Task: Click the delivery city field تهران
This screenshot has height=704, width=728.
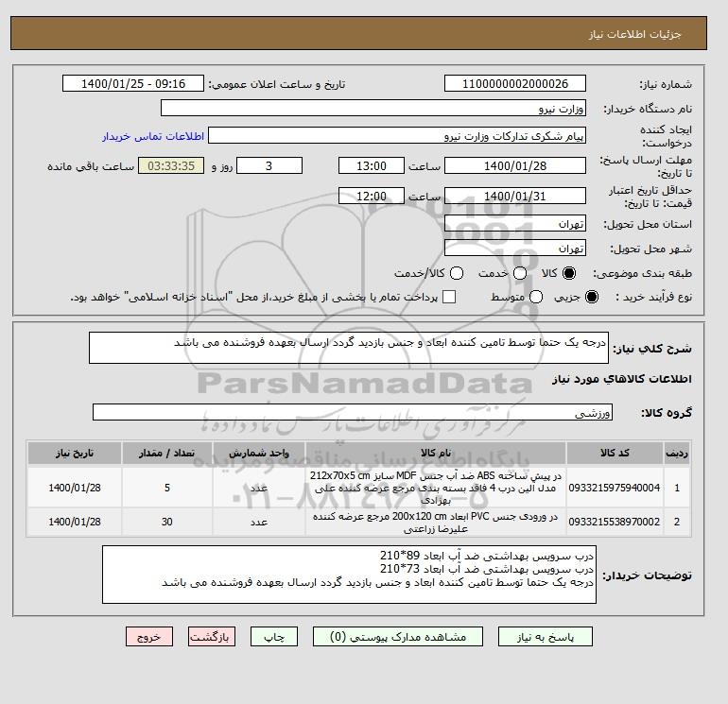Action: (x=515, y=249)
